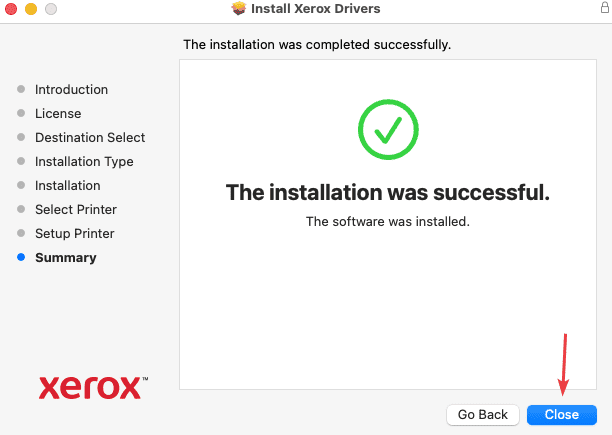Open the Destination Select step
Screen dimensions: 612x435
tap(90, 137)
